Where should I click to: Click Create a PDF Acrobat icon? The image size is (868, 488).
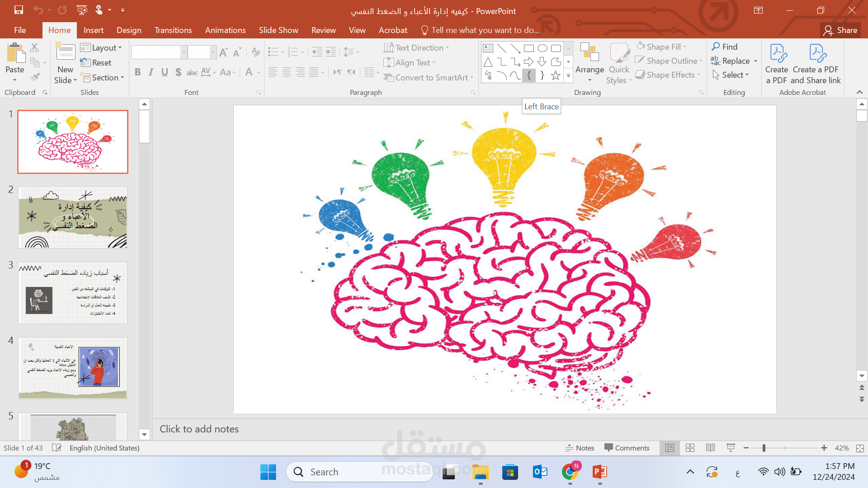(x=776, y=63)
